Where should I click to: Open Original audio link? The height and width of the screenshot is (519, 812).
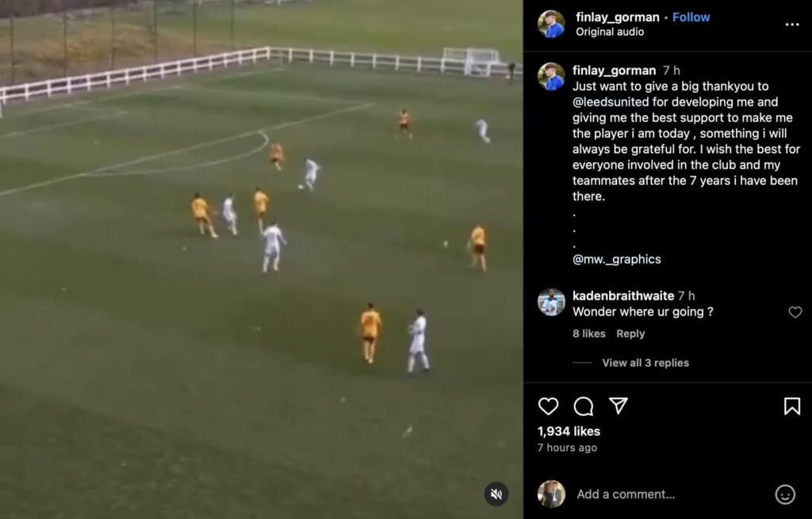[x=610, y=32]
